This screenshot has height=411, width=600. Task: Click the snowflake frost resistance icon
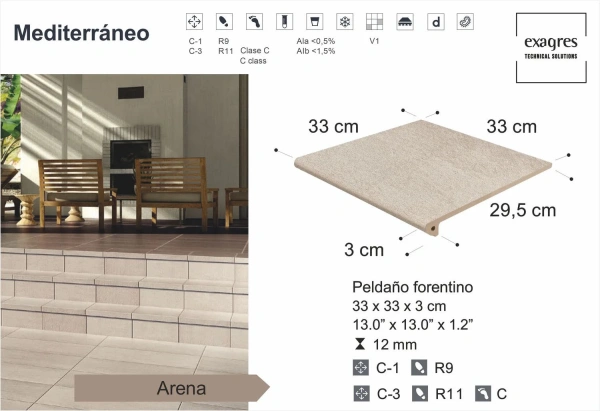coord(344,21)
